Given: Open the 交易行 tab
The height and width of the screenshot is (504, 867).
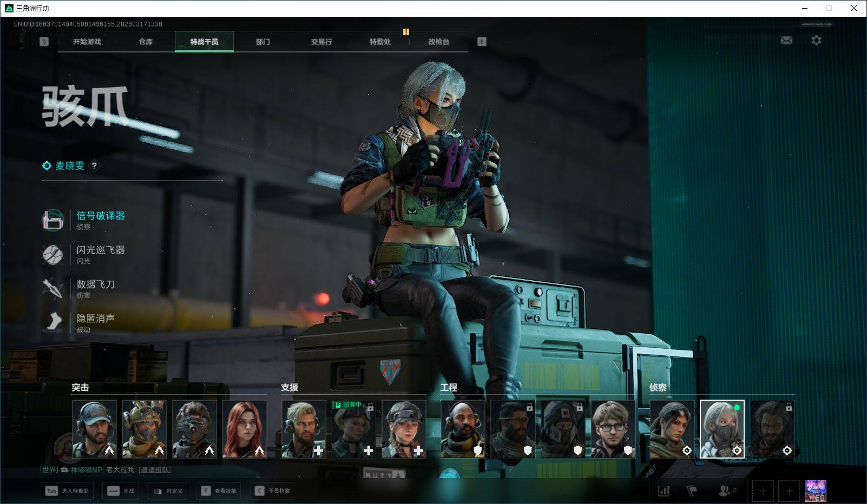Looking at the screenshot, I should pyautogui.click(x=321, y=42).
